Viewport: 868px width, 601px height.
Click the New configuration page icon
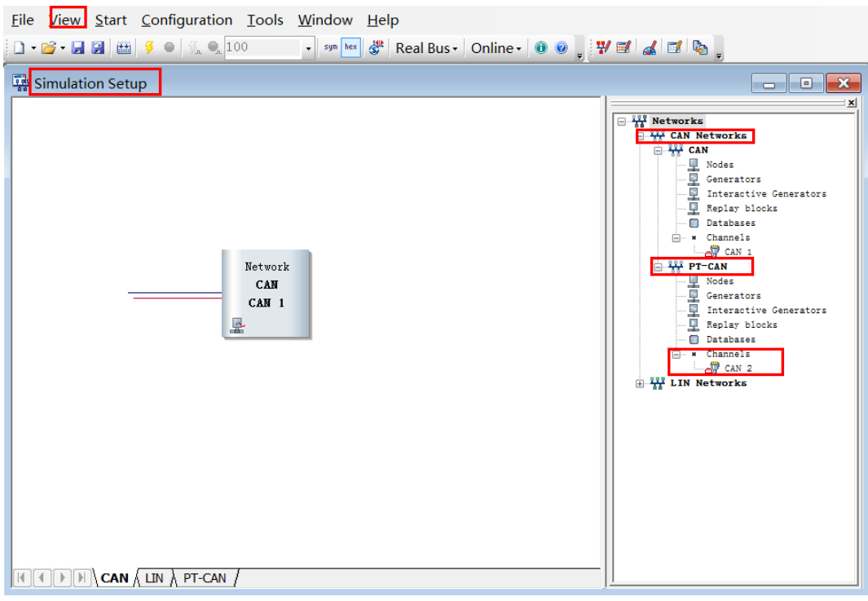pos(20,48)
